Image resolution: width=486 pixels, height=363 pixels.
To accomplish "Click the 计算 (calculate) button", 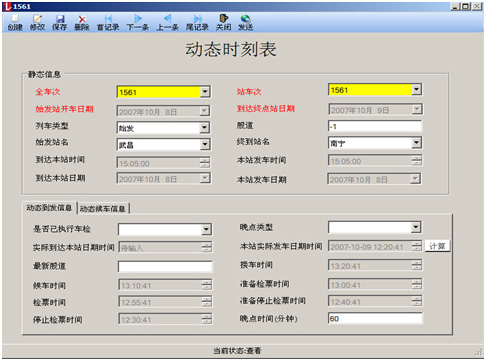I will tap(437, 246).
